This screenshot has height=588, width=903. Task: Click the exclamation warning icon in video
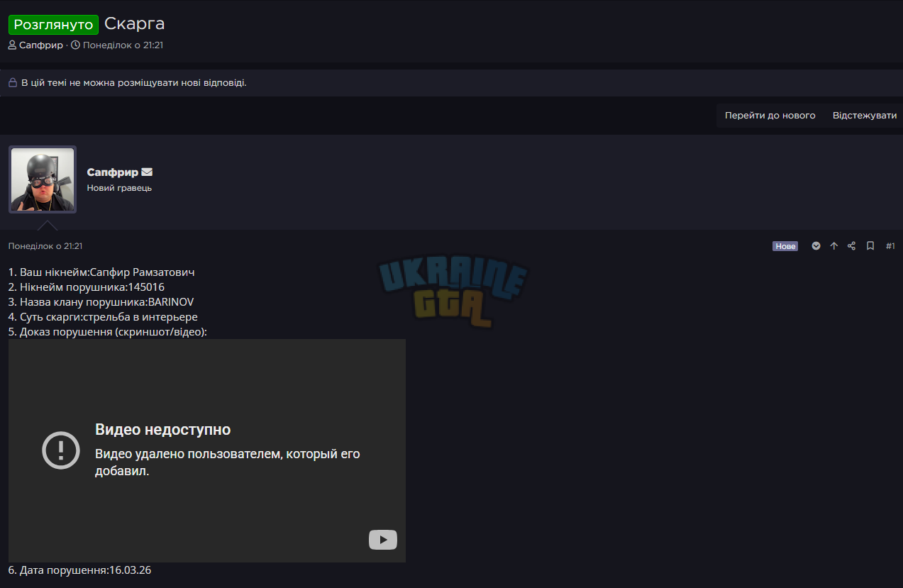[x=61, y=450]
